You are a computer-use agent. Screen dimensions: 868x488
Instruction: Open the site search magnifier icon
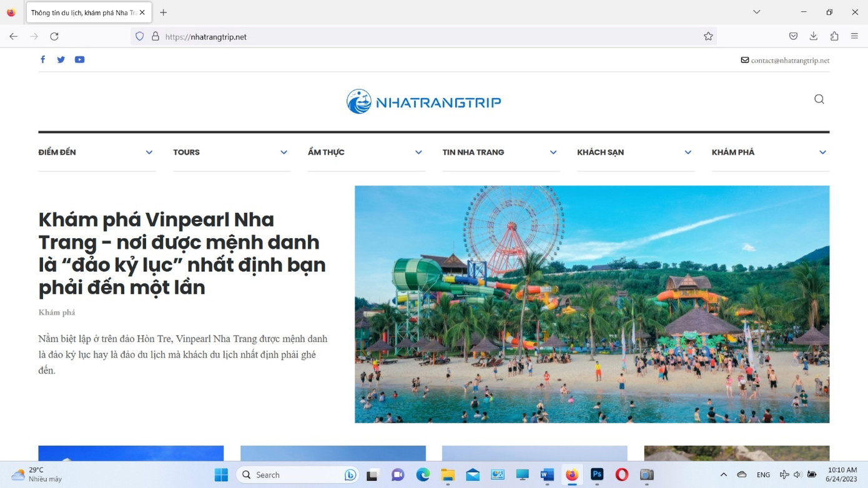click(819, 99)
